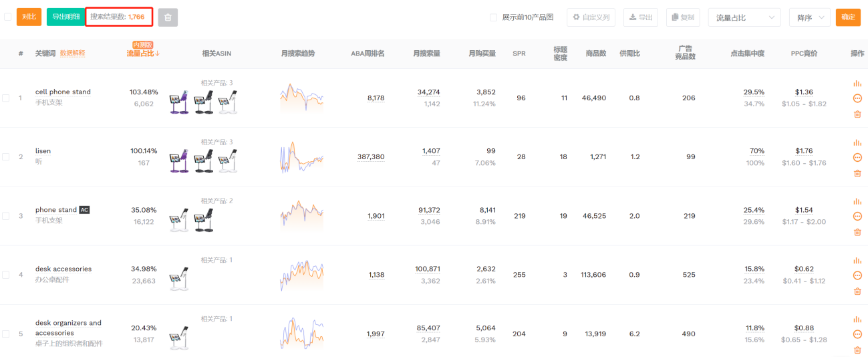Open bar chart icon for desk accessories
The image size is (868, 357).
[x=857, y=261]
